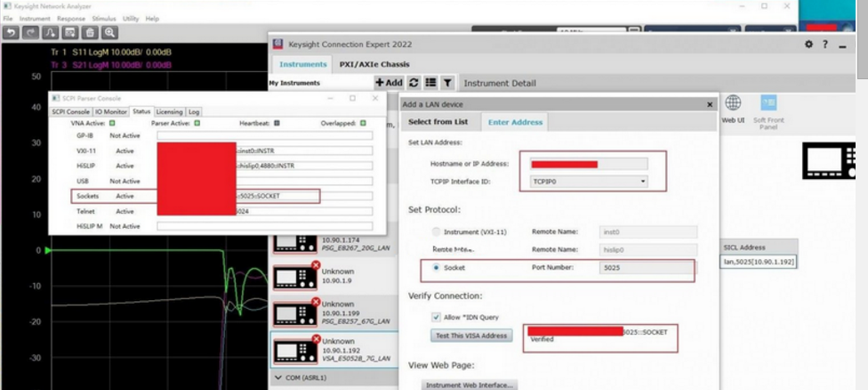This screenshot has width=868, height=390.
Task: Click the Keysight Connection Expert logo icon
Action: (277, 45)
